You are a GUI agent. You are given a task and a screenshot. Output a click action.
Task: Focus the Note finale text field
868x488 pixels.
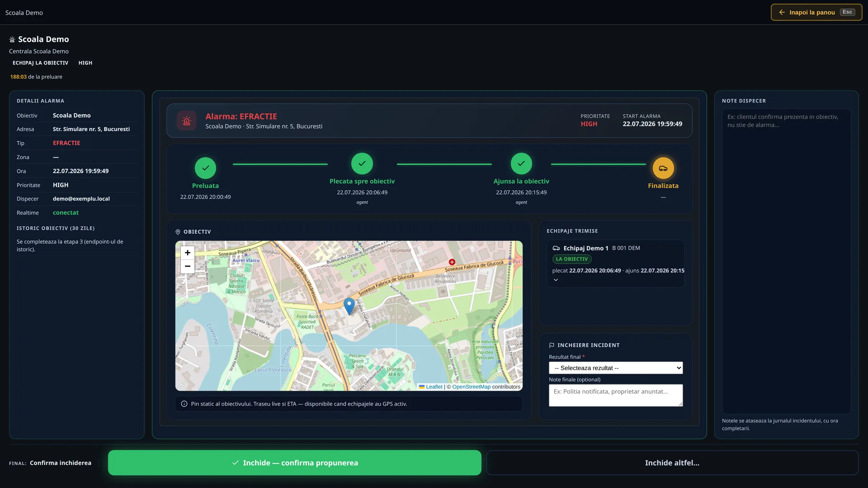point(616,395)
